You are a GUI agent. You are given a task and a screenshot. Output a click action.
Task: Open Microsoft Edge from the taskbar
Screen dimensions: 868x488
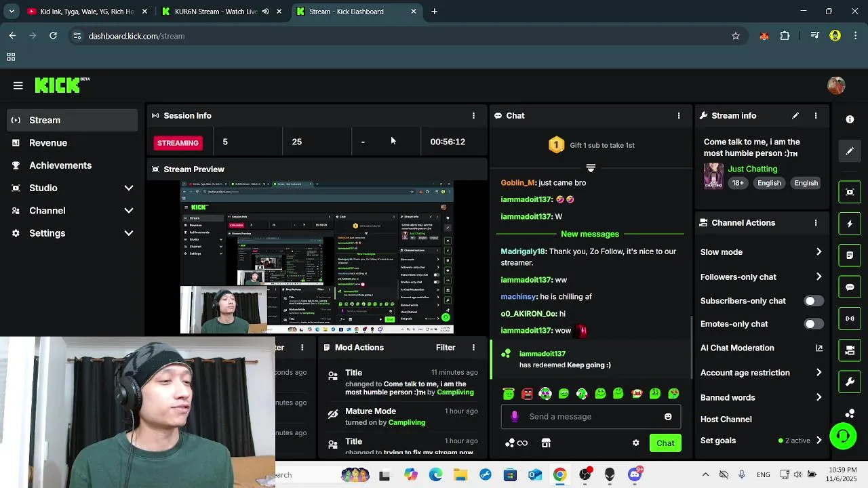(435, 474)
